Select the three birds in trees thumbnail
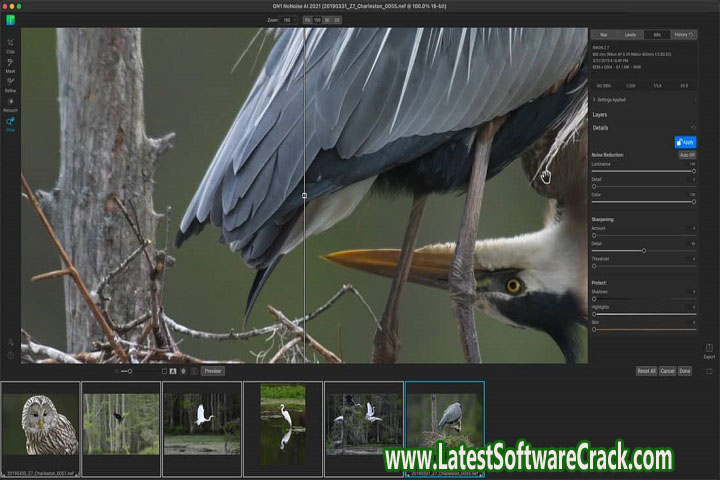720x480 pixels. point(364,429)
